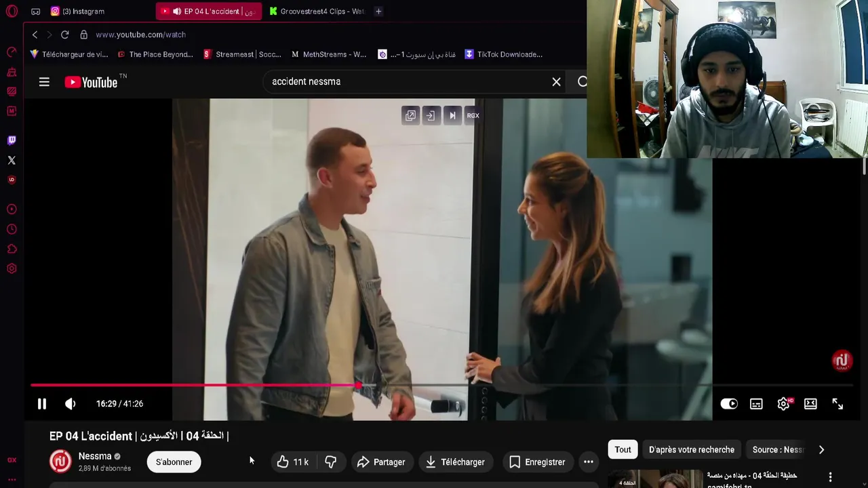Toggle autoplay switch in player
Viewport: 868px width, 488px height.
729,404
